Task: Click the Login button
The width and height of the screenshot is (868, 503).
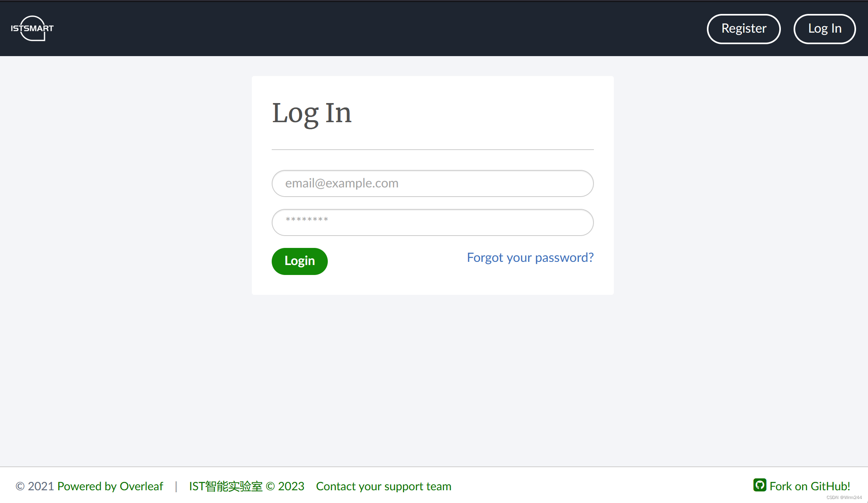Action: coord(299,261)
